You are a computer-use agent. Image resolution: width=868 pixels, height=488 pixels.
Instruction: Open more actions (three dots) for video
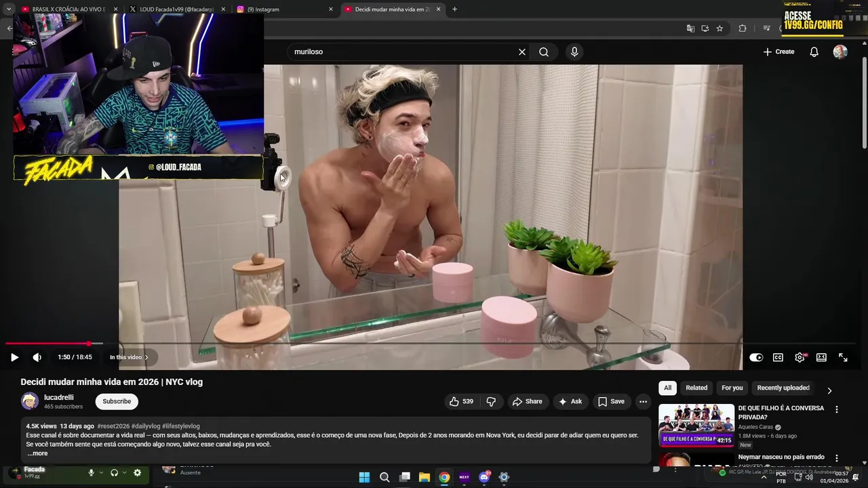click(x=643, y=401)
